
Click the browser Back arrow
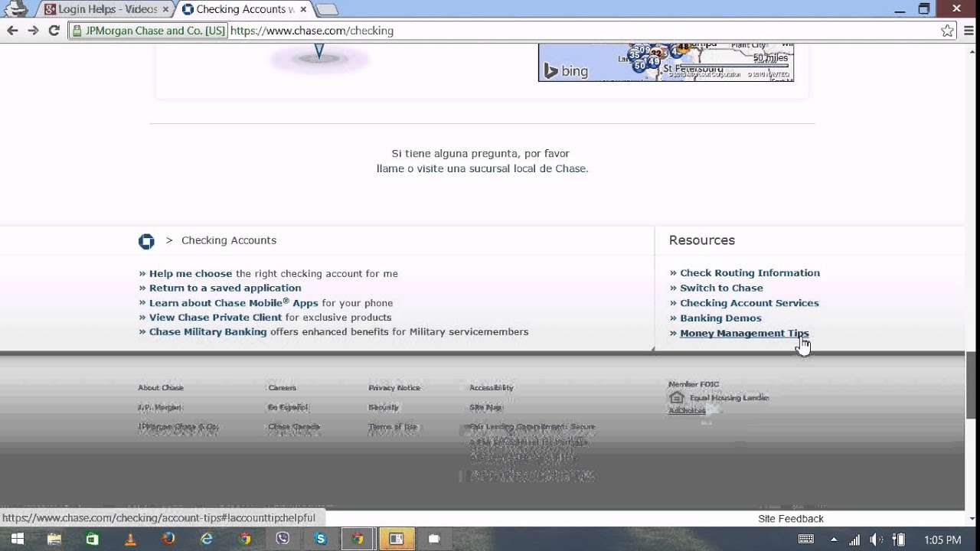coord(12,31)
